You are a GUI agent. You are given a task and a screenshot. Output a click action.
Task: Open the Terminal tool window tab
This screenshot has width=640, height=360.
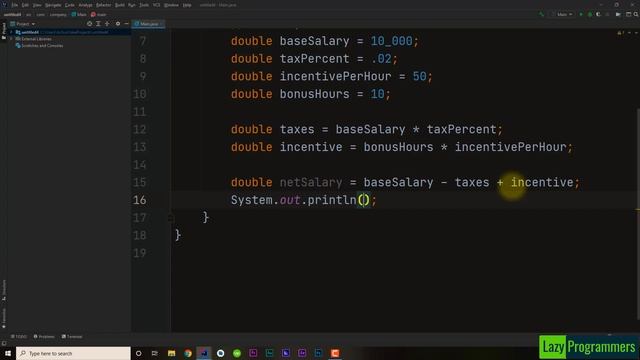coord(72,336)
